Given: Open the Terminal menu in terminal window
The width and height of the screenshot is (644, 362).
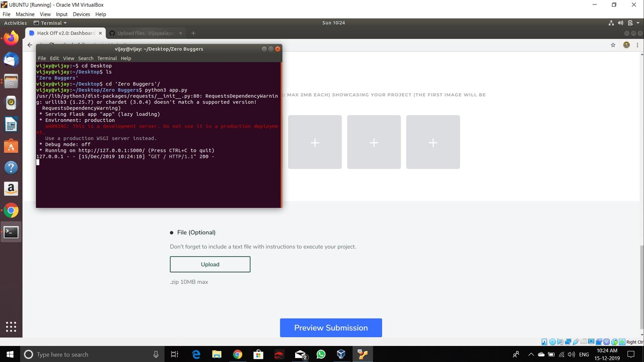Looking at the screenshot, I should click(107, 58).
